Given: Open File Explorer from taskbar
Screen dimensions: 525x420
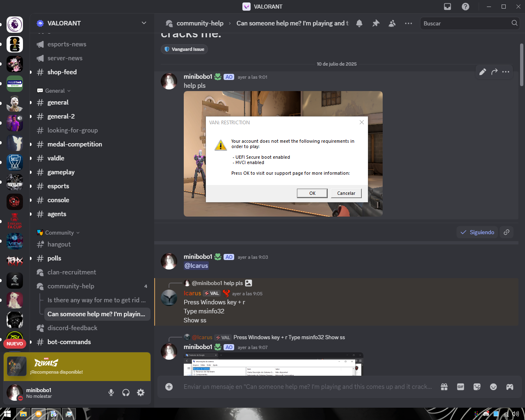Looking at the screenshot, I should [23, 414].
